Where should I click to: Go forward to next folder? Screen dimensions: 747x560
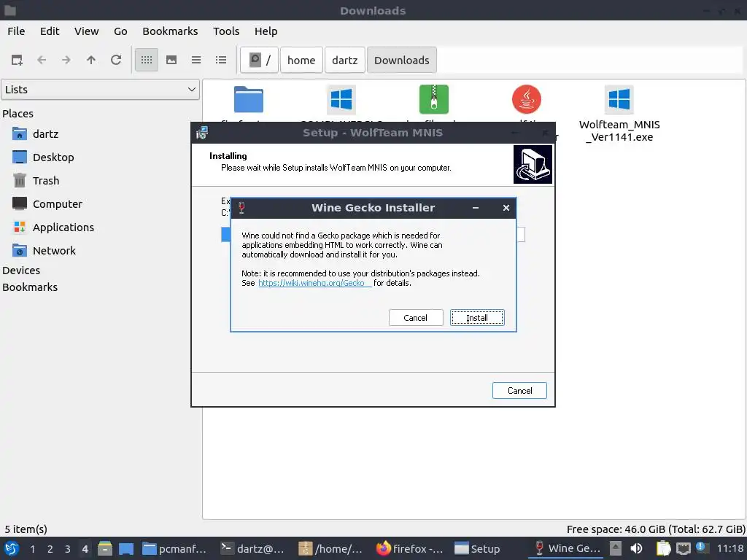pos(66,60)
